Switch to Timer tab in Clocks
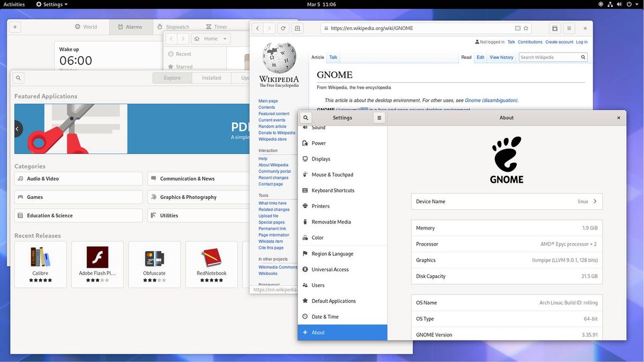The image size is (644, 362). [216, 27]
